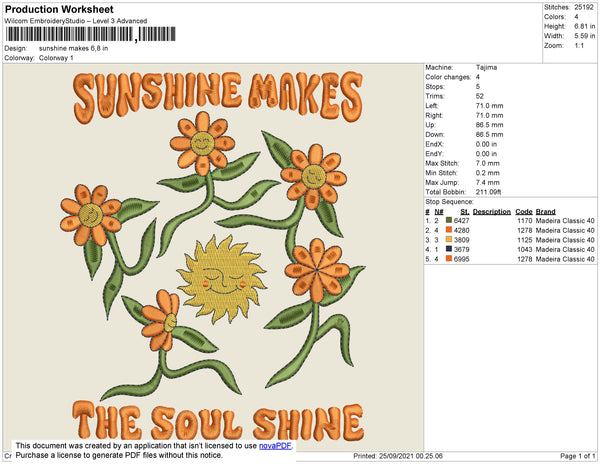Click the dark navy 3679 color swatch
Screen dimensions: 600x464
(449, 249)
